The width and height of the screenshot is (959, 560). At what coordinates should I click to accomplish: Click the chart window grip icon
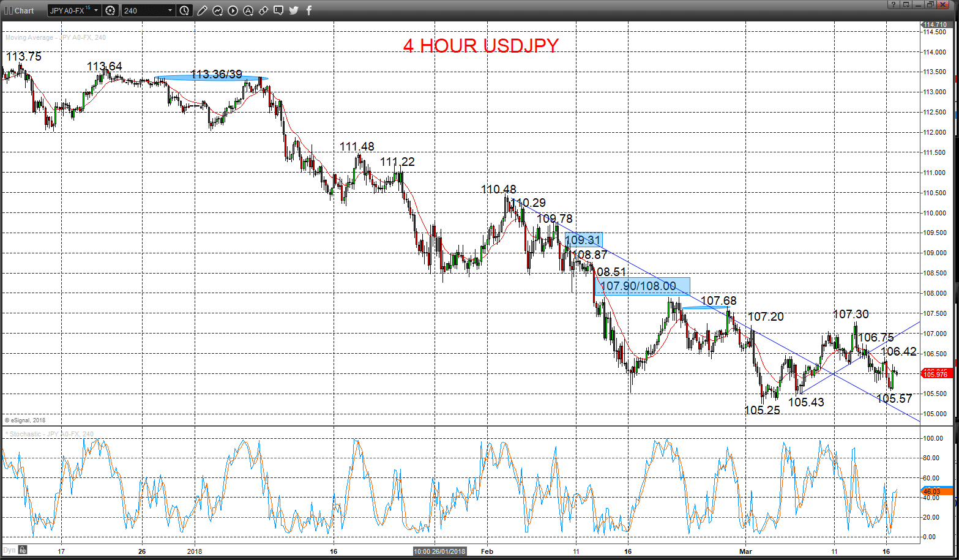pos(7,10)
